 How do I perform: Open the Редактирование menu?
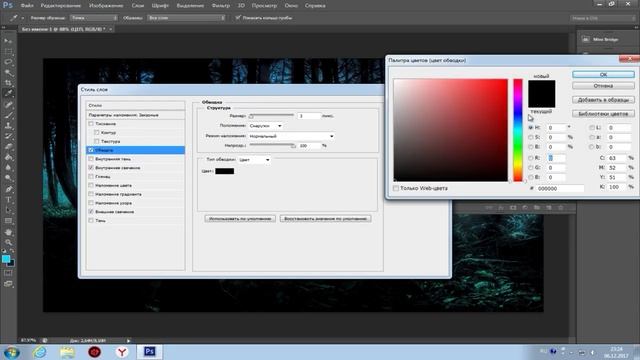tap(61, 6)
